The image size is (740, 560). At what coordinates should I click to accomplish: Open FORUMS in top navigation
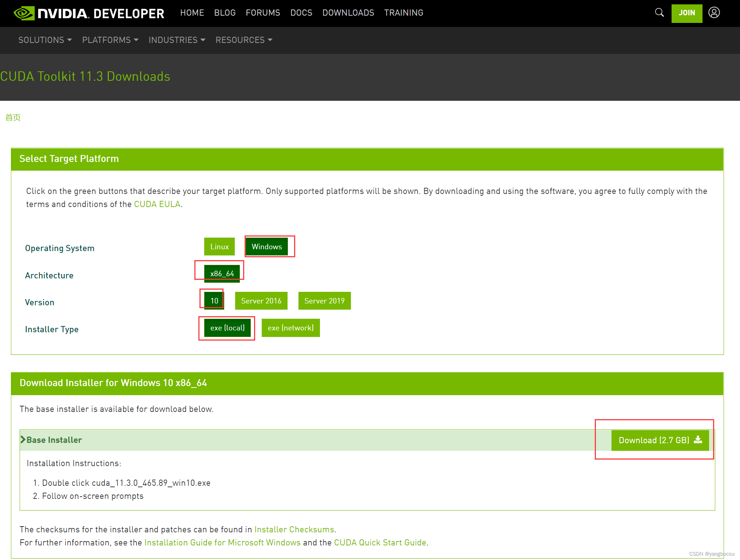pyautogui.click(x=263, y=13)
